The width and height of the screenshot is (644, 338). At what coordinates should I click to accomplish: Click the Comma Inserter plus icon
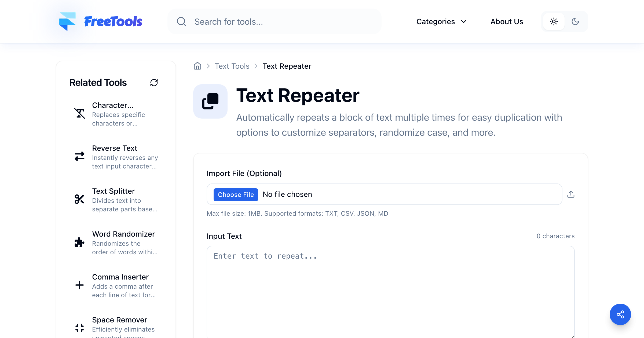[x=79, y=285]
